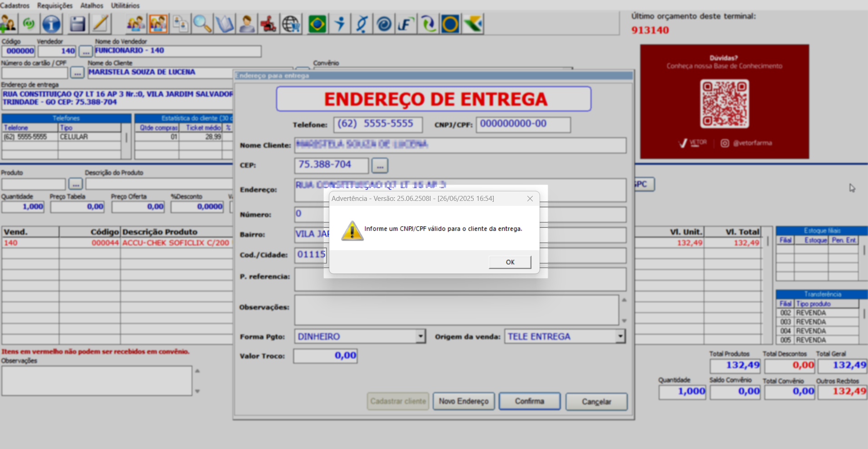Open the magnifying glass search icon

[202, 24]
